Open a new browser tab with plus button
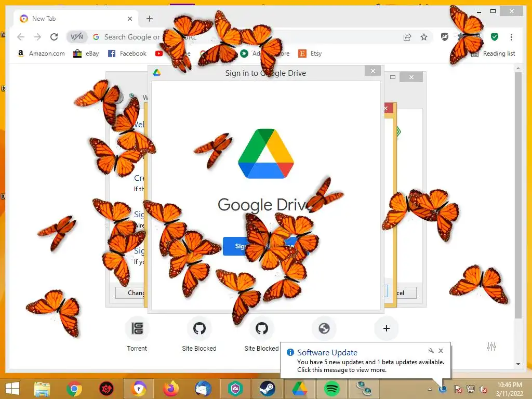Viewport: 532px width, 399px height. click(x=150, y=19)
